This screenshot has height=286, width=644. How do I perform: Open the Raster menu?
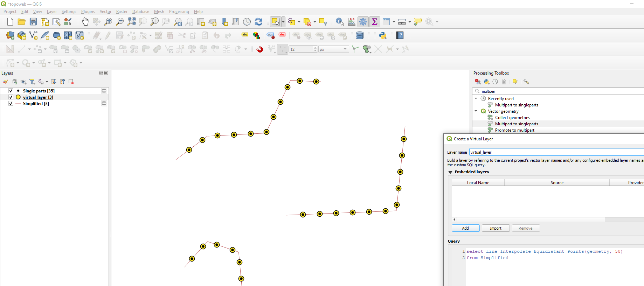click(122, 12)
